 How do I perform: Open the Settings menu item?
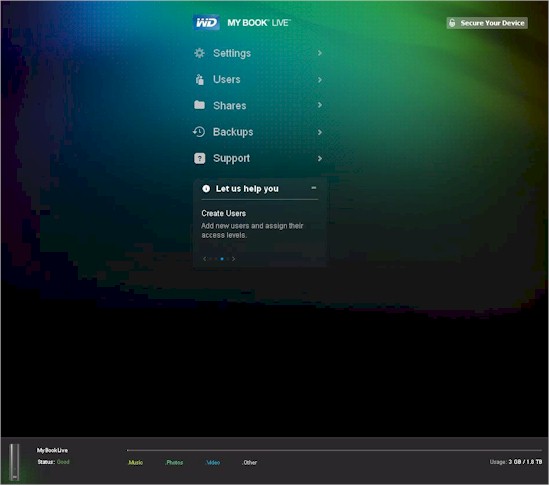tap(258, 53)
